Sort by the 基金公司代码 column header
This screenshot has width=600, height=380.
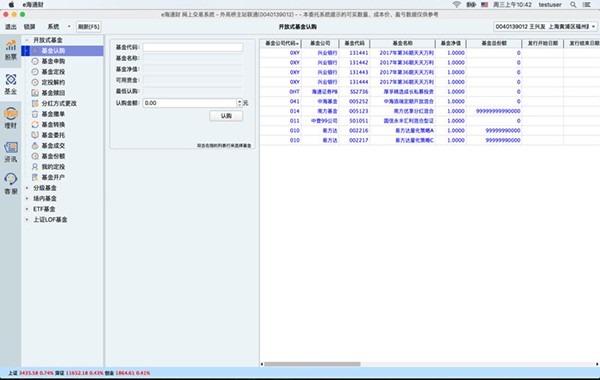pos(282,43)
